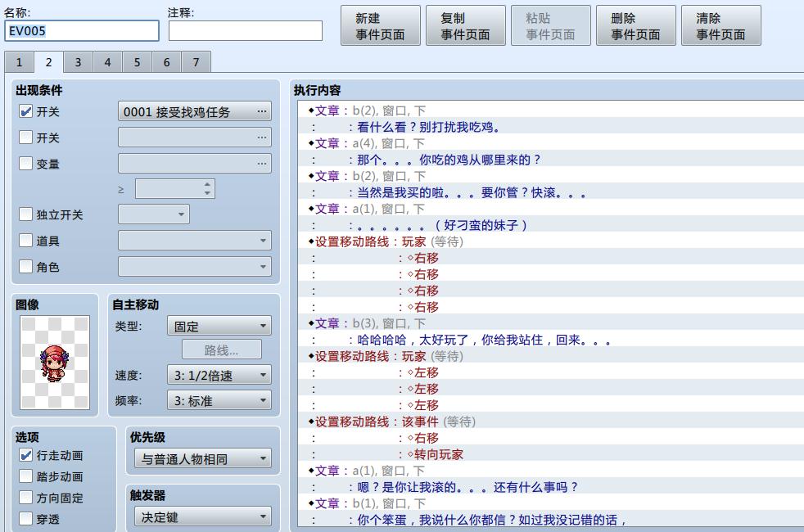
Task: Select the line （好刁蛮的妹子）
Action: 551,225
